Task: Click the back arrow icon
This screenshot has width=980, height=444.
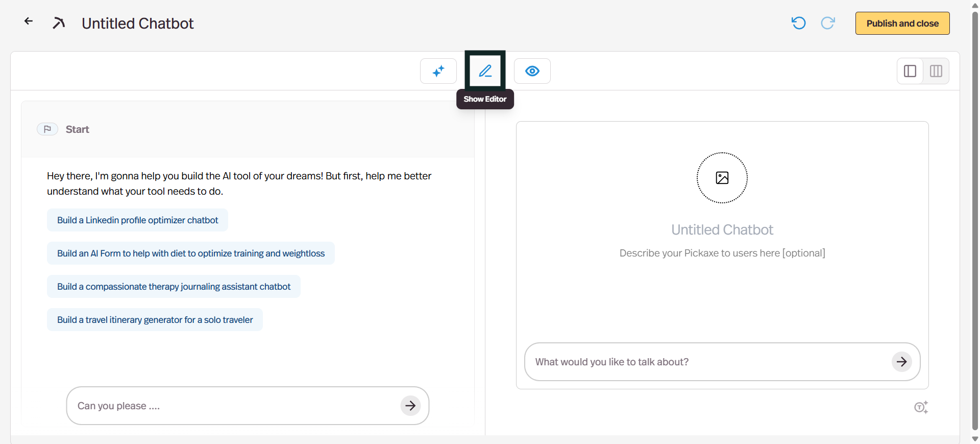Action: (29, 21)
